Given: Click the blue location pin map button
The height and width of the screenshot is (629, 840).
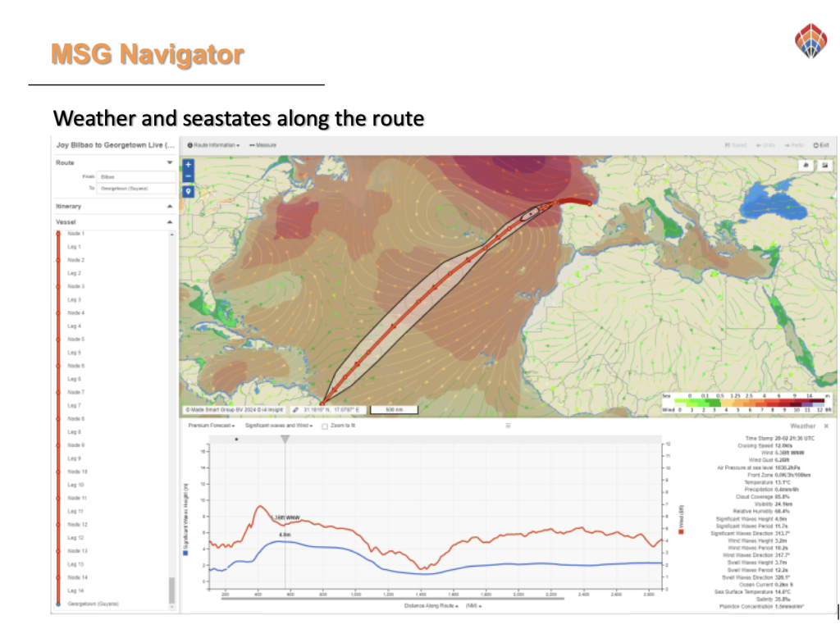Looking at the screenshot, I should tap(188, 192).
